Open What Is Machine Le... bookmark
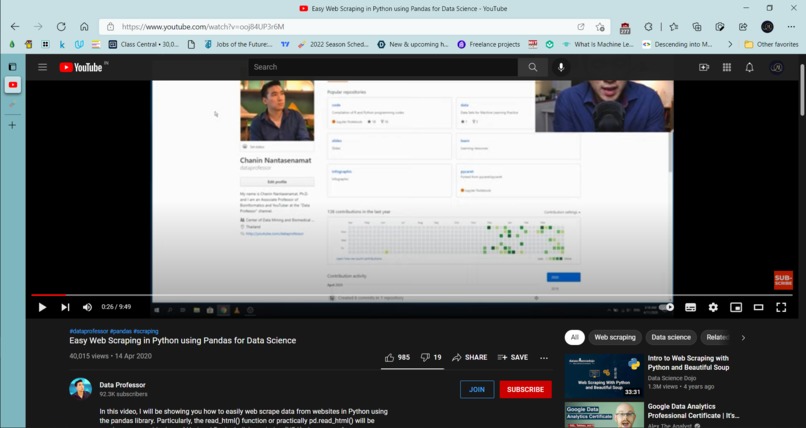The width and height of the screenshot is (806, 428). pyautogui.click(x=598, y=45)
